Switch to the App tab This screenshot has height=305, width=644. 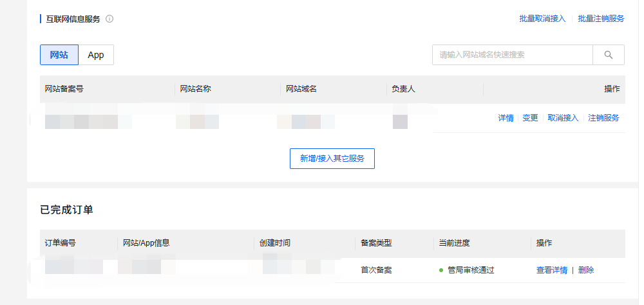96,55
